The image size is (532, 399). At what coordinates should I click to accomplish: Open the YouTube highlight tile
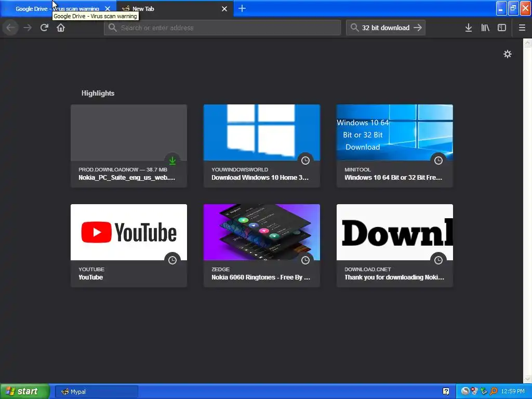click(129, 246)
